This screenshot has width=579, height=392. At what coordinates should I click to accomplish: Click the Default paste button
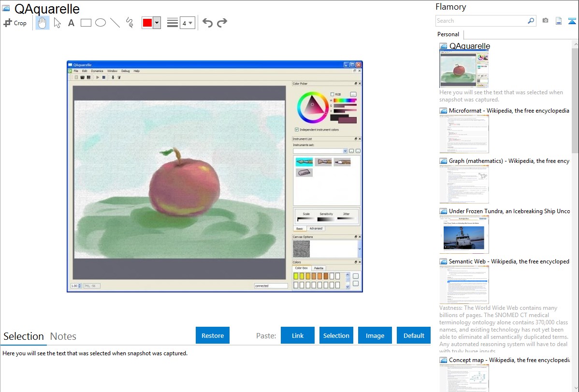pos(414,335)
